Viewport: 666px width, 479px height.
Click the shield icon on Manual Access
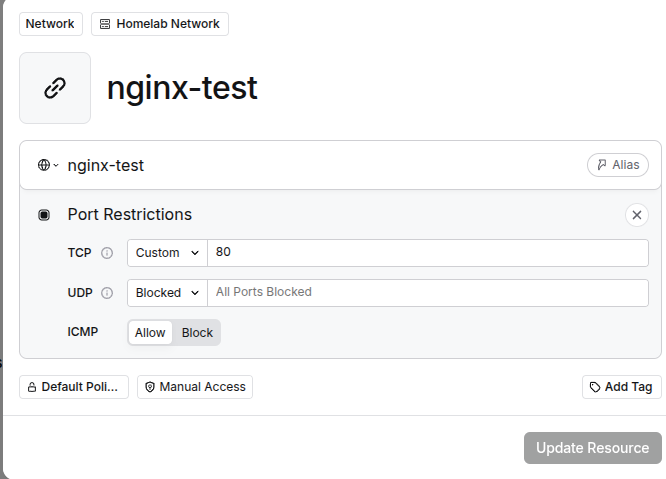click(150, 387)
